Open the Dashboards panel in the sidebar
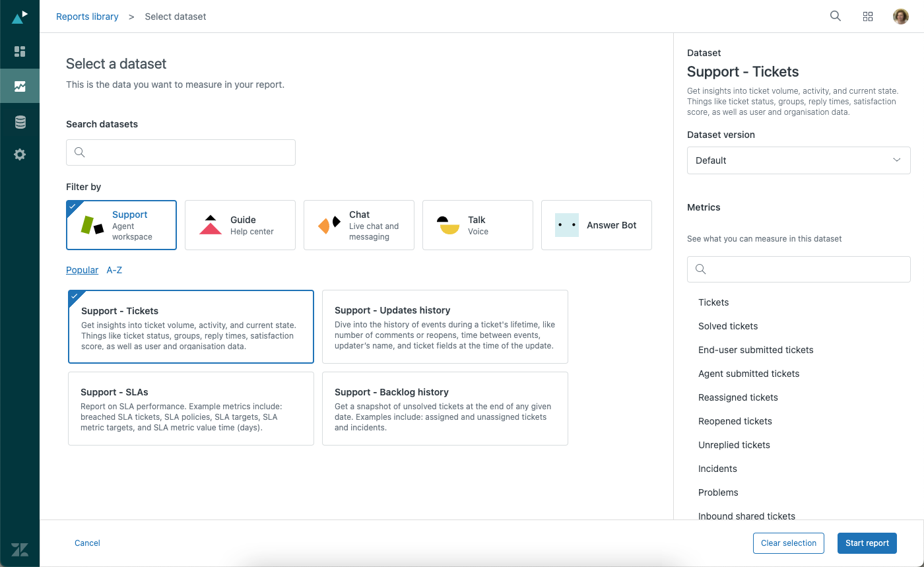The height and width of the screenshot is (567, 924). pyautogui.click(x=20, y=51)
